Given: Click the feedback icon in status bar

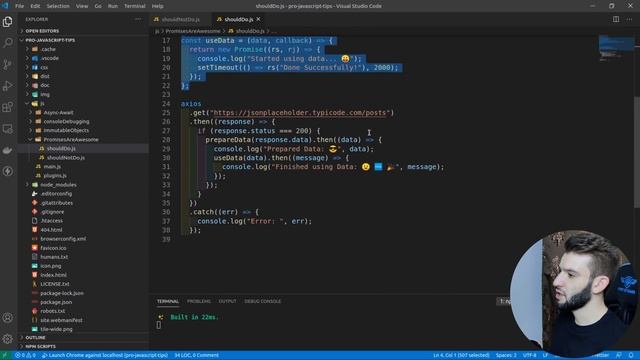Looking at the screenshot, I should click(619, 355).
